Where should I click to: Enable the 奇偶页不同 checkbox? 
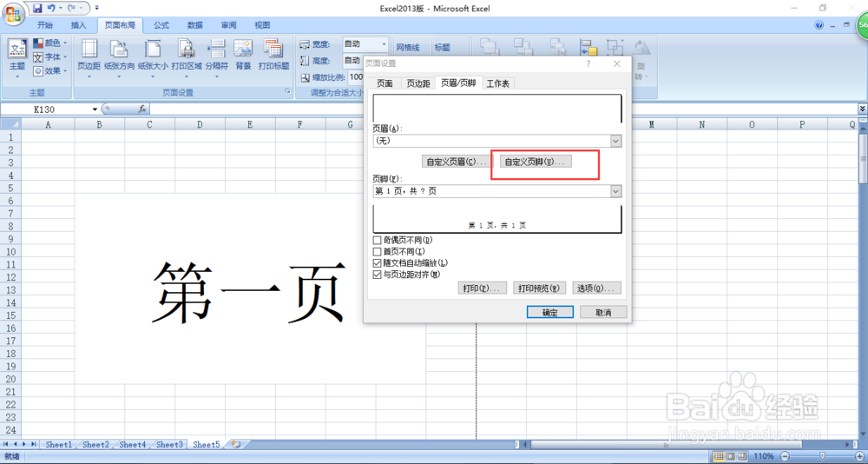tap(378, 240)
